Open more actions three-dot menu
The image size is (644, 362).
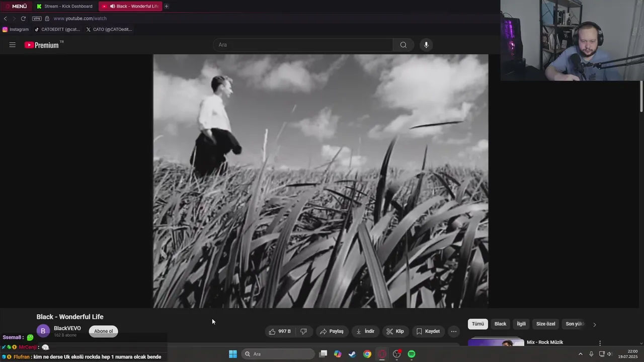tap(454, 331)
